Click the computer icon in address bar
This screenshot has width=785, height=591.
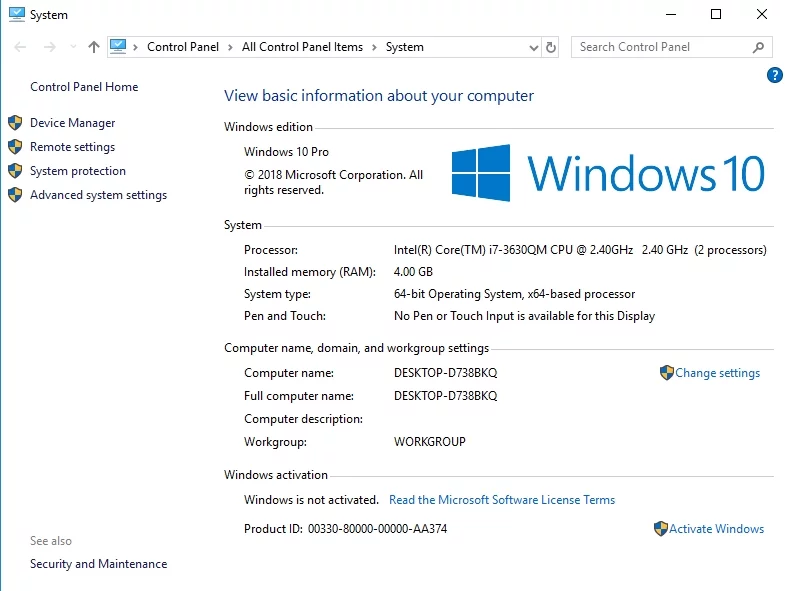[x=118, y=46]
